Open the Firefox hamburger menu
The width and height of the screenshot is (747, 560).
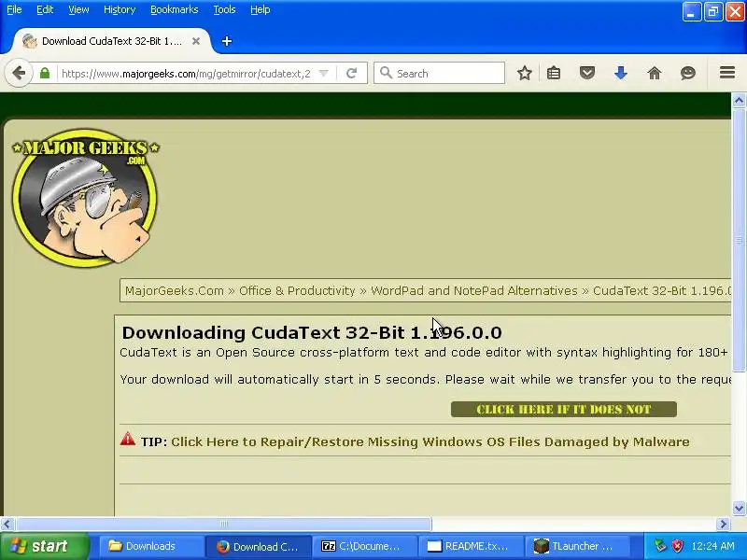pyautogui.click(x=727, y=73)
